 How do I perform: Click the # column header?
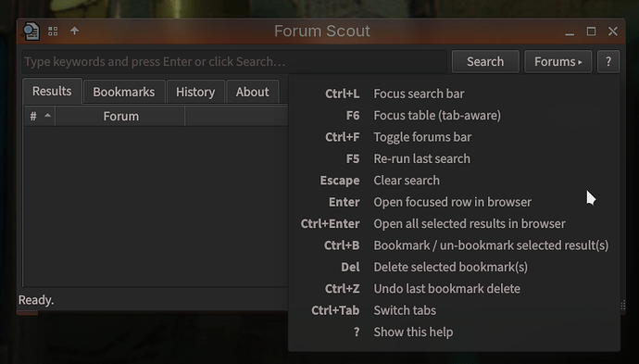tap(39, 116)
